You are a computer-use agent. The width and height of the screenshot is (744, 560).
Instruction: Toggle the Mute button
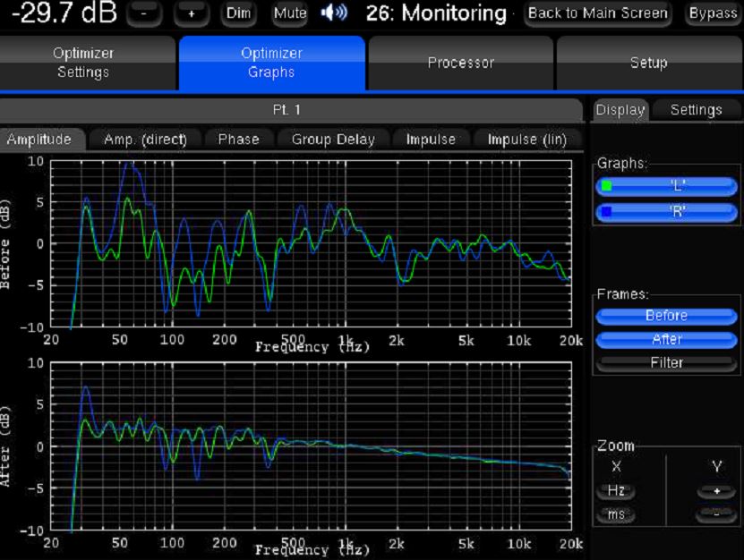tap(289, 13)
